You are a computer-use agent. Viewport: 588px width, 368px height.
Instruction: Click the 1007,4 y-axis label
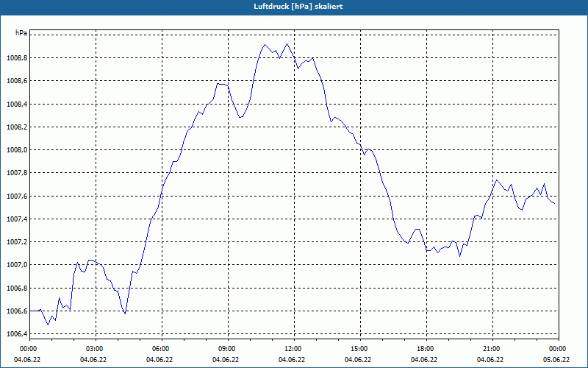point(17,219)
